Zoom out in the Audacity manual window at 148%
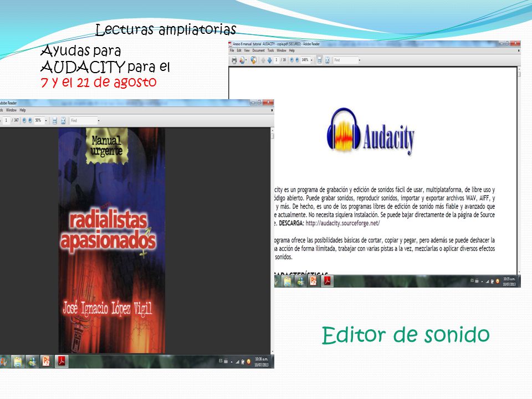Screen dimensions: 532x399 click(x=291, y=60)
